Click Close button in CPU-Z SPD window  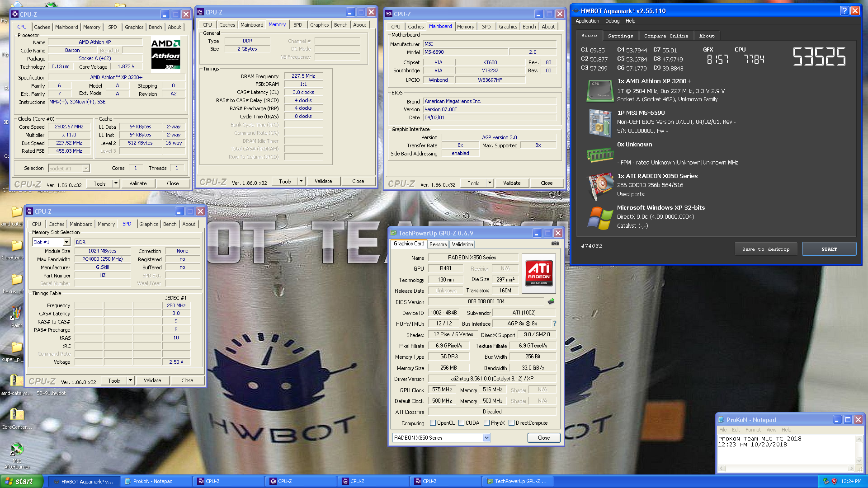point(187,380)
